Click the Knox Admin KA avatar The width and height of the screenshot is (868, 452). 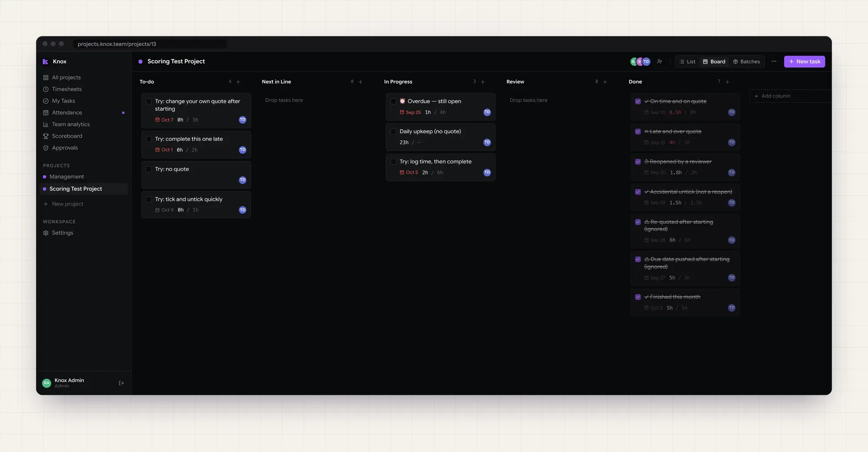click(x=46, y=383)
